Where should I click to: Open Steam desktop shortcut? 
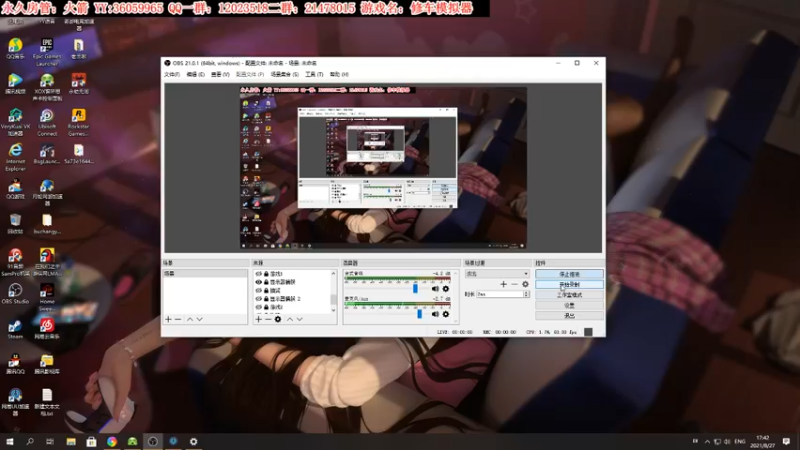[15, 329]
